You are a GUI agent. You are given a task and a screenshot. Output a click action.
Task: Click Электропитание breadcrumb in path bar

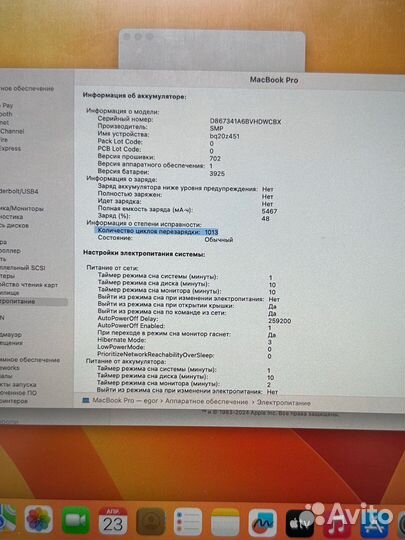tap(284, 403)
